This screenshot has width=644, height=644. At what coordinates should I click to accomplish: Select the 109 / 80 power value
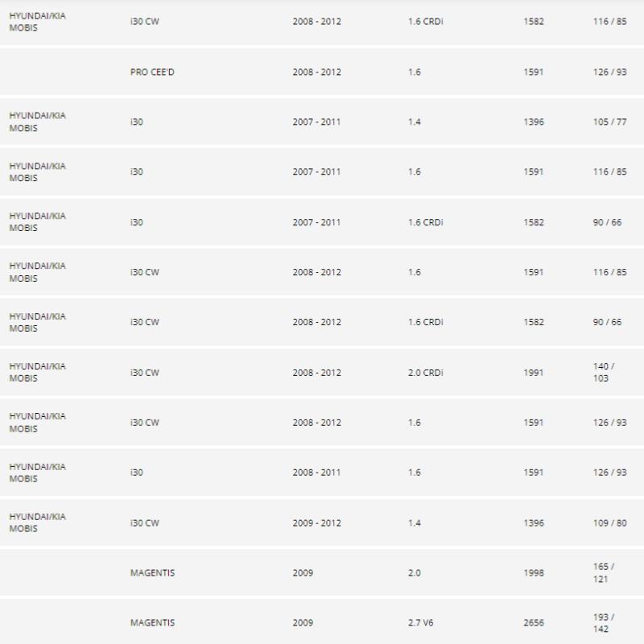click(x=609, y=523)
